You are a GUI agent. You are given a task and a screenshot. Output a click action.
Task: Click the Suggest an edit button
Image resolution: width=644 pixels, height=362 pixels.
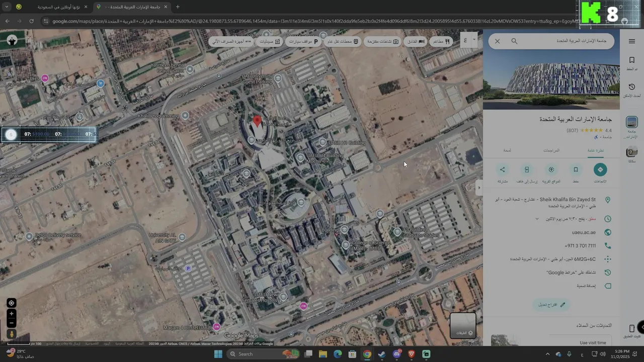[551, 304]
